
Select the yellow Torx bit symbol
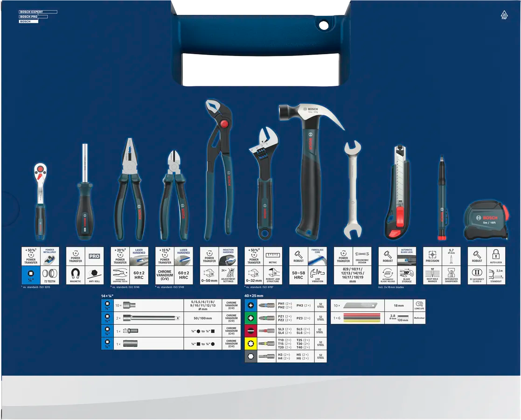coord(250,343)
